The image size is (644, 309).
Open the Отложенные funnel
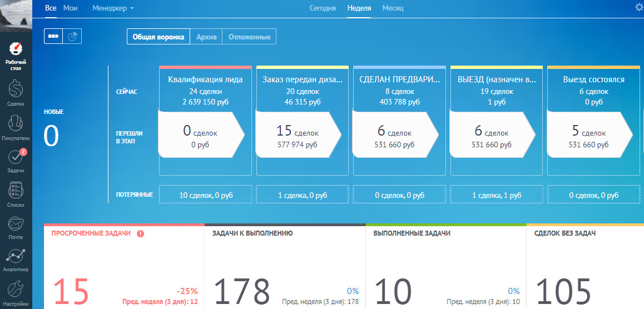coord(249,37)
